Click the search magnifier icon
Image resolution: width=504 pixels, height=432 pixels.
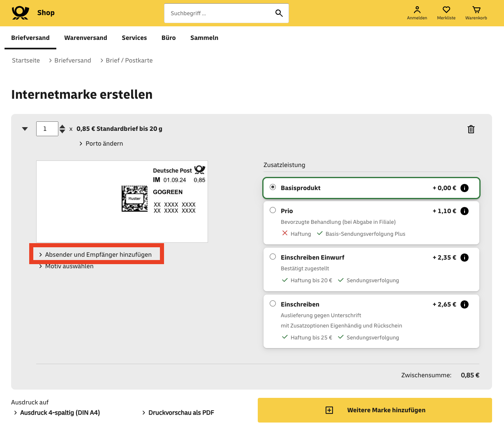click(x=279, y=13)
